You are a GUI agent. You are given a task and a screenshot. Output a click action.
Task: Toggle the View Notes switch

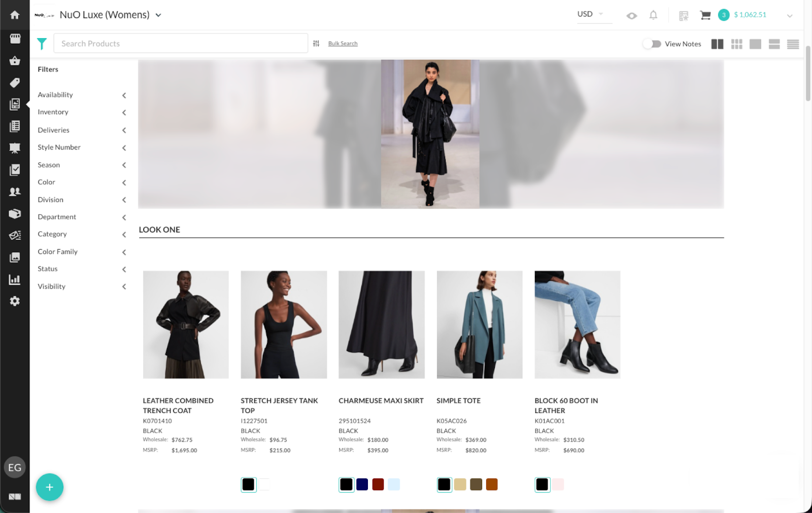[x=652, y=44]
